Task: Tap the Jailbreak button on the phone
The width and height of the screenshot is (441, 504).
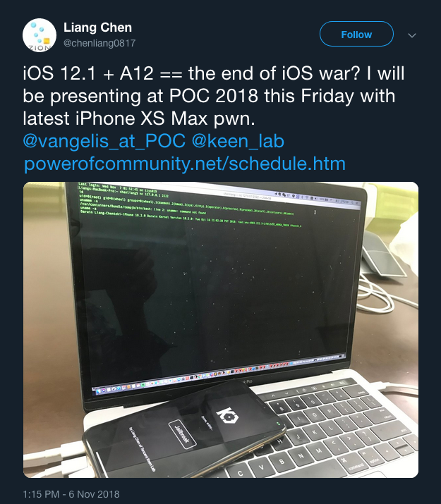Action: click(182, 434)
